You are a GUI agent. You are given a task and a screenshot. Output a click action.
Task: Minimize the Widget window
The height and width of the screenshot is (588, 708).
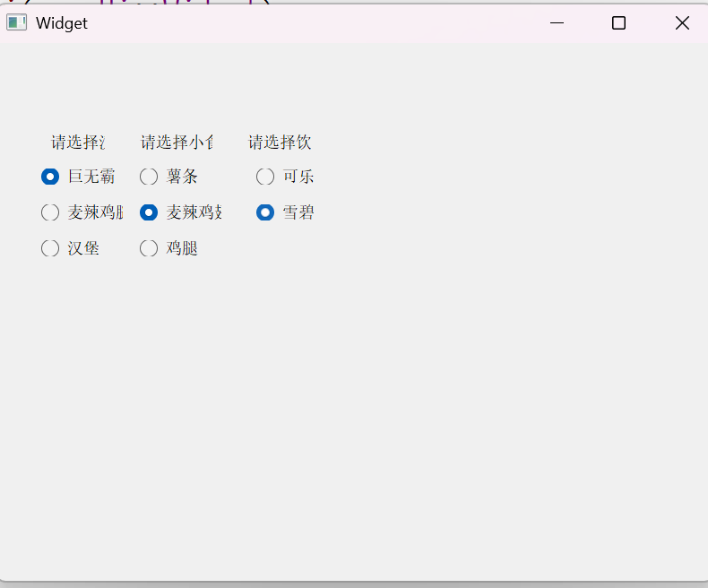557,23
